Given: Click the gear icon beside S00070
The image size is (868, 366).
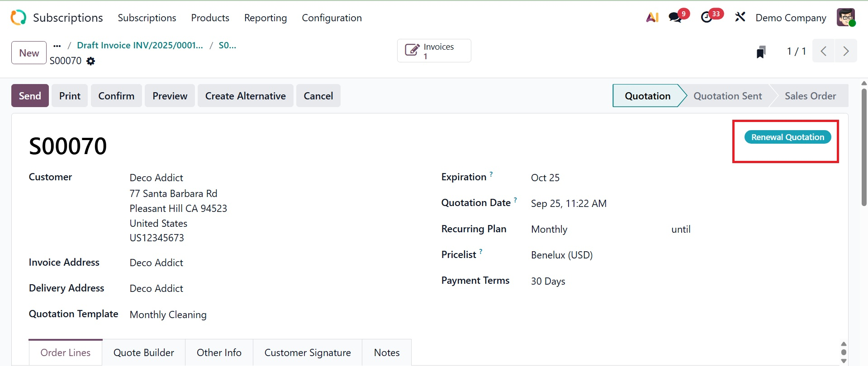Looking at the screenshot, I should (x=91, y=61).
